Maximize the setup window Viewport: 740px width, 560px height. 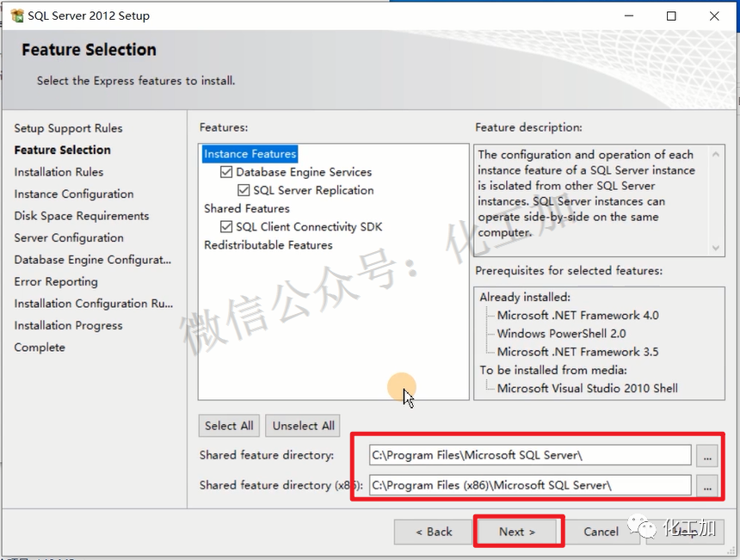point(671,15)
